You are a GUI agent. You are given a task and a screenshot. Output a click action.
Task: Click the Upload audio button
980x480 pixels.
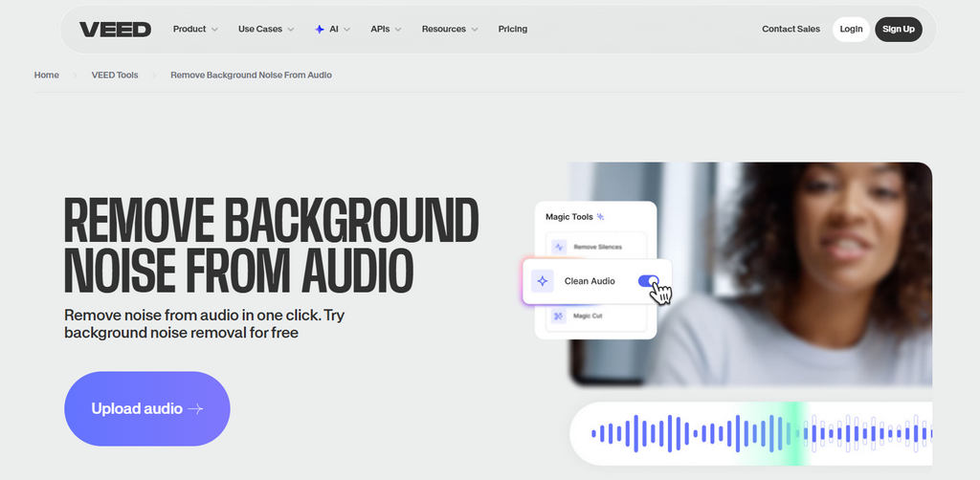coord(146,409)
